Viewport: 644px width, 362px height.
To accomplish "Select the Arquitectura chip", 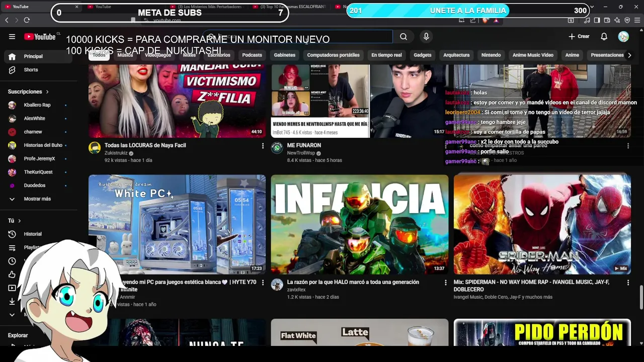I will 456,55.
